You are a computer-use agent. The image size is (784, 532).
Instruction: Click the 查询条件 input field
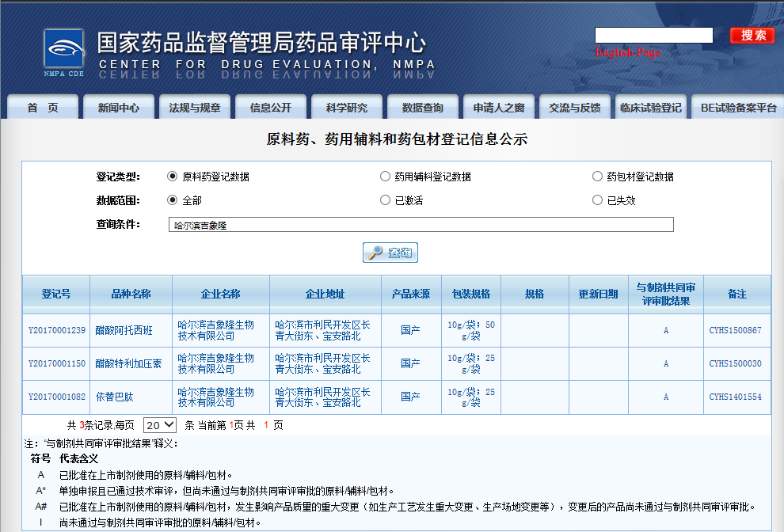coord(421,225)
